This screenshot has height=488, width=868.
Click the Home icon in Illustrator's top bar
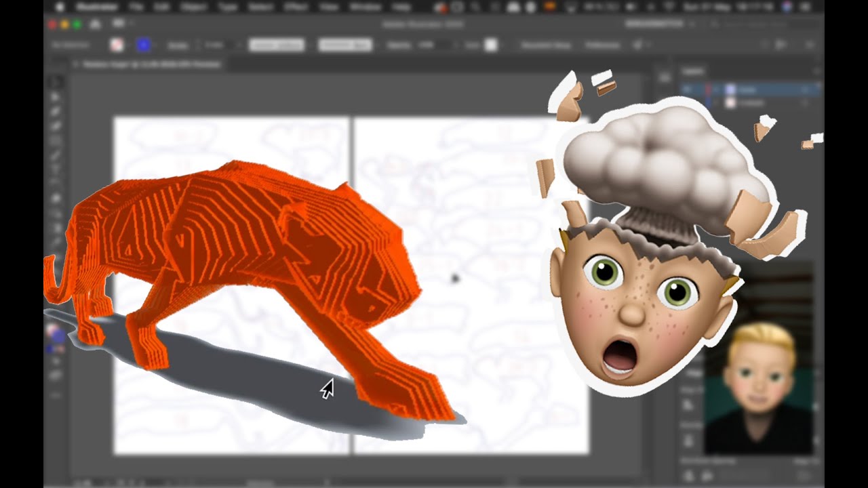(x=95, y=24)
